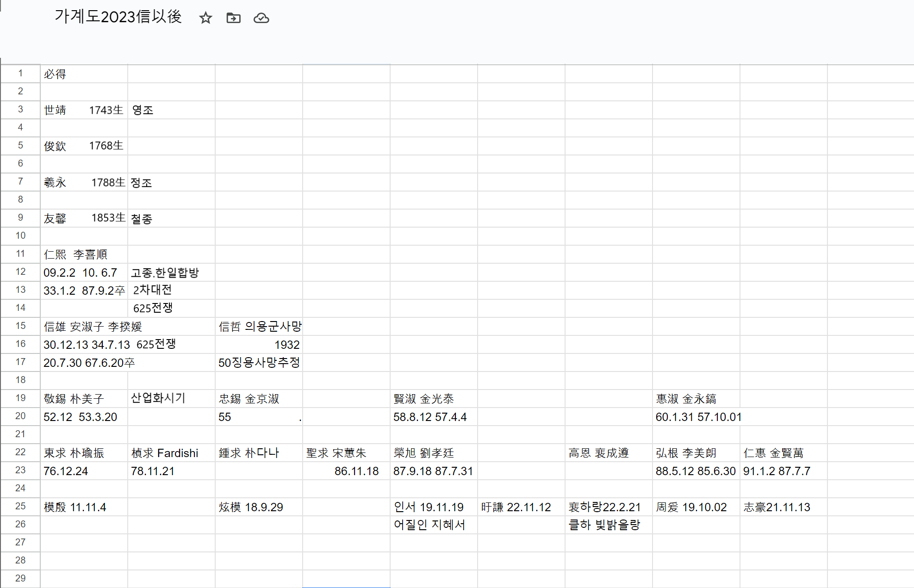Toggle the favorite star for this sheet
914x588 pixels.
point(205,18)
